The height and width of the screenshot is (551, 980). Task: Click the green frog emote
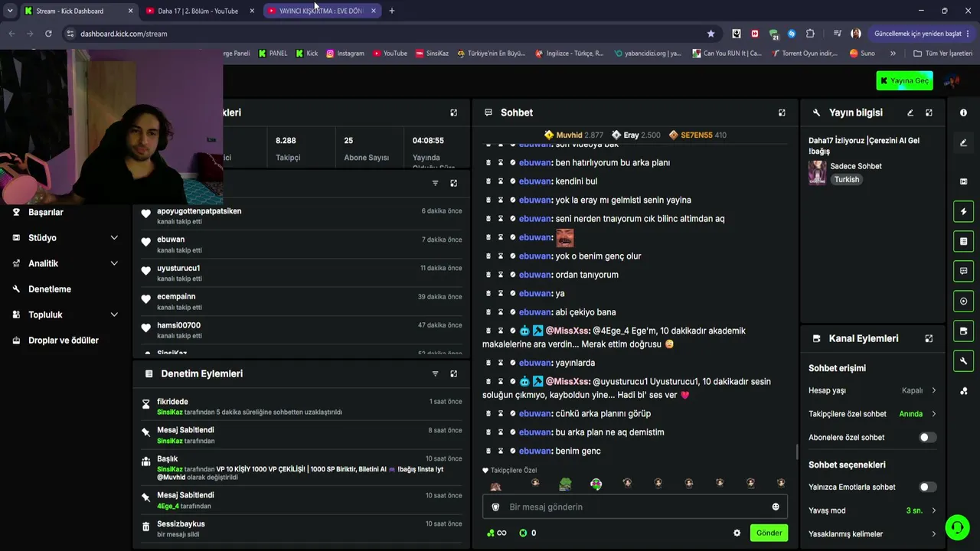pos(565,484)
